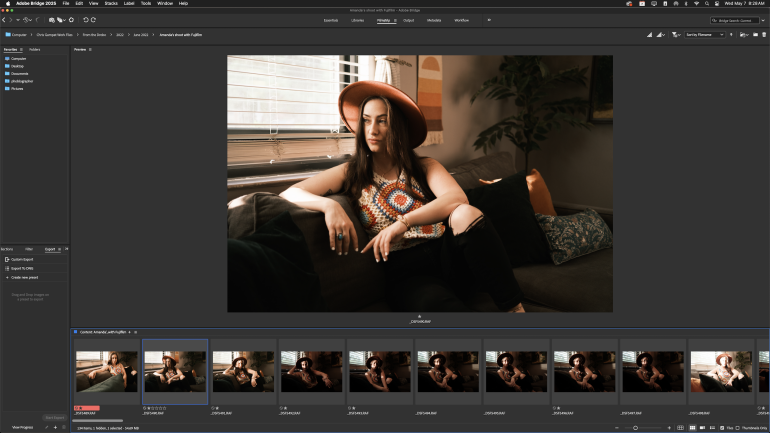Toggle the Thumbnails Only checkbox
Screen dimensions: 770x433
click(x=738, y=428)
